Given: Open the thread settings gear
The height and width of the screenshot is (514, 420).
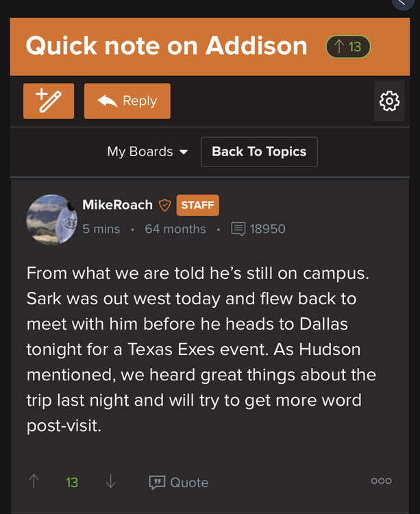Looking at the screenshot, I should [389, 101].
